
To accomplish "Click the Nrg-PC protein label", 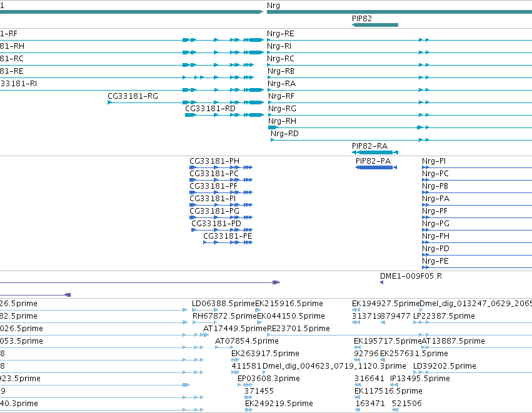I will (x=435, y=174).
